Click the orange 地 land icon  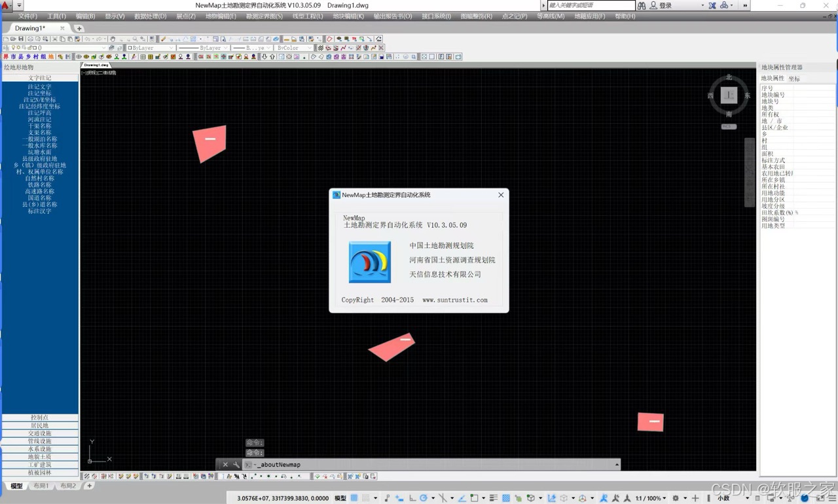51,57
